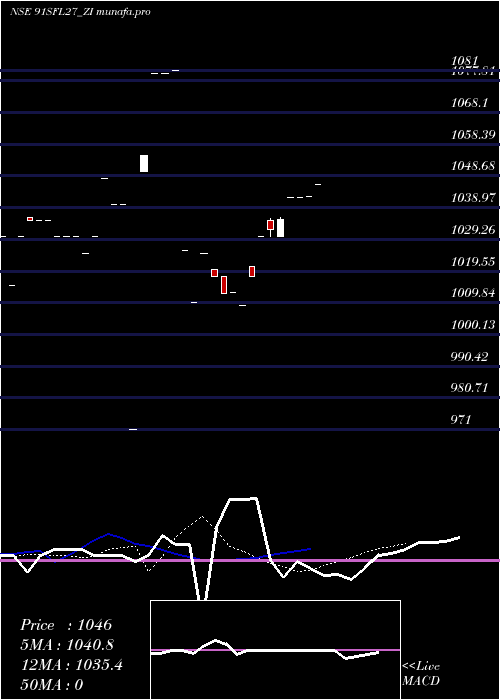Click the 50MA : 0 readout
Screen dimensions: 500x700
(51, 684)
